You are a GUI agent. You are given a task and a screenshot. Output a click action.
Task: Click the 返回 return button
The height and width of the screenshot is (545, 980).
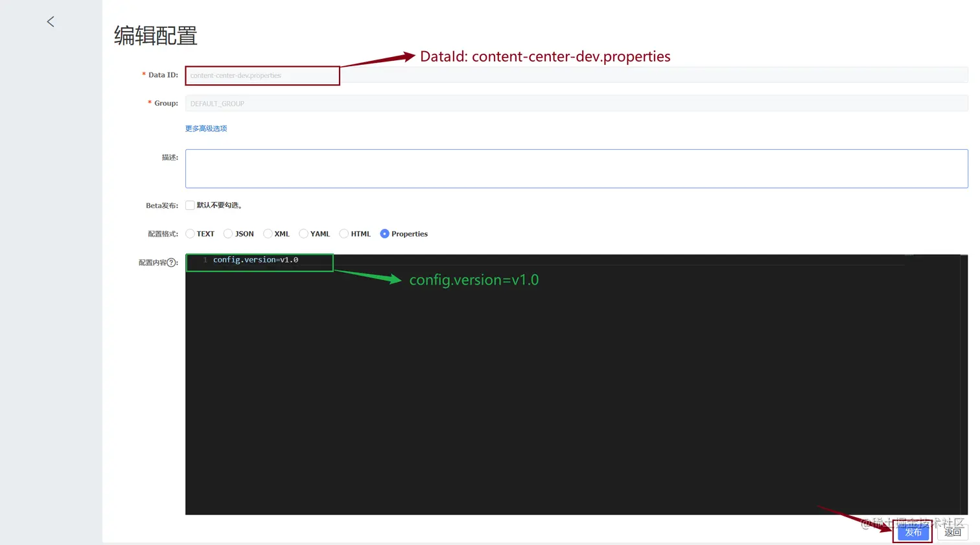[x=952, y=532]
